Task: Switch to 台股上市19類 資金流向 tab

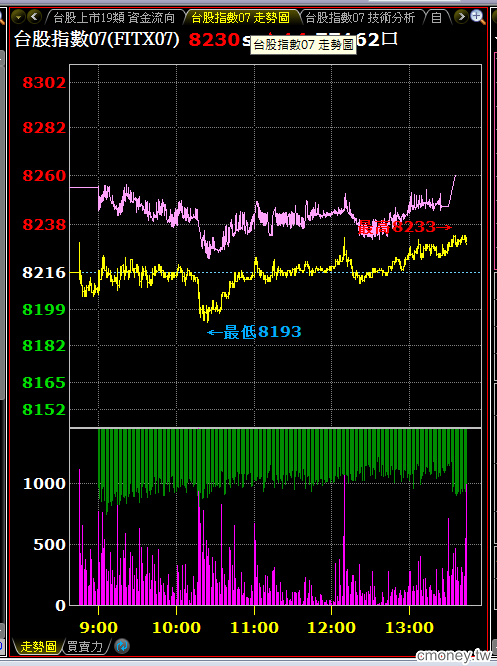Action: point(114,17)
